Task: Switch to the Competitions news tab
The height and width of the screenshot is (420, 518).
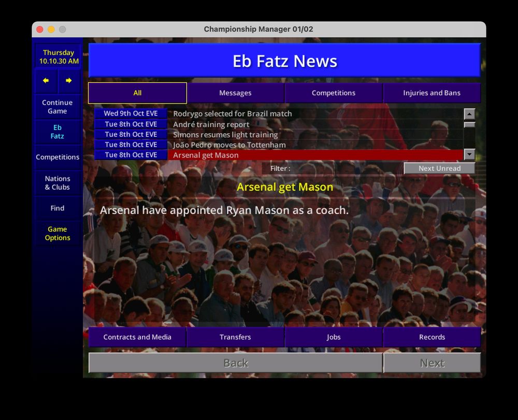Action: point(333,93)
